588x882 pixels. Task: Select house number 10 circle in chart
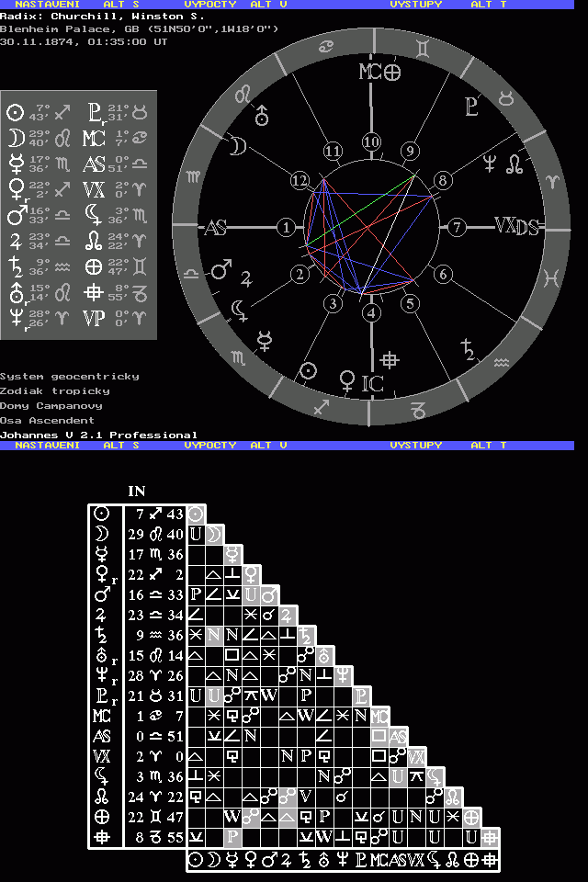[x=371, y=141]
